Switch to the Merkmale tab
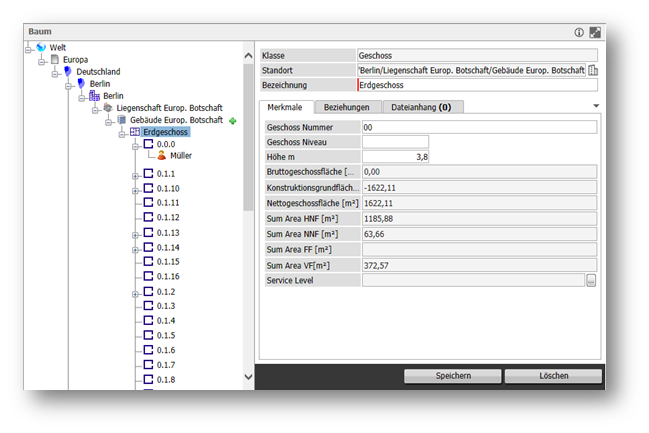649x433 pixels. click(x=286, y=107)
